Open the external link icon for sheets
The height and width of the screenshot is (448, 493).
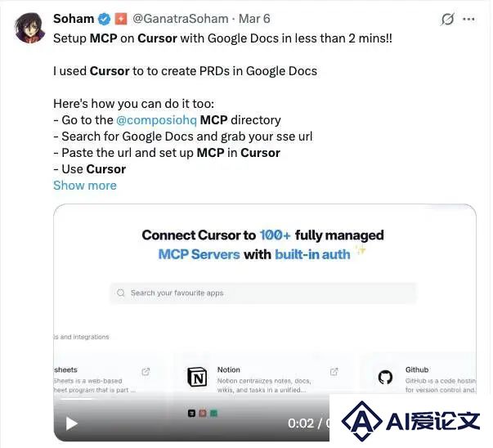tap(146, 372)
